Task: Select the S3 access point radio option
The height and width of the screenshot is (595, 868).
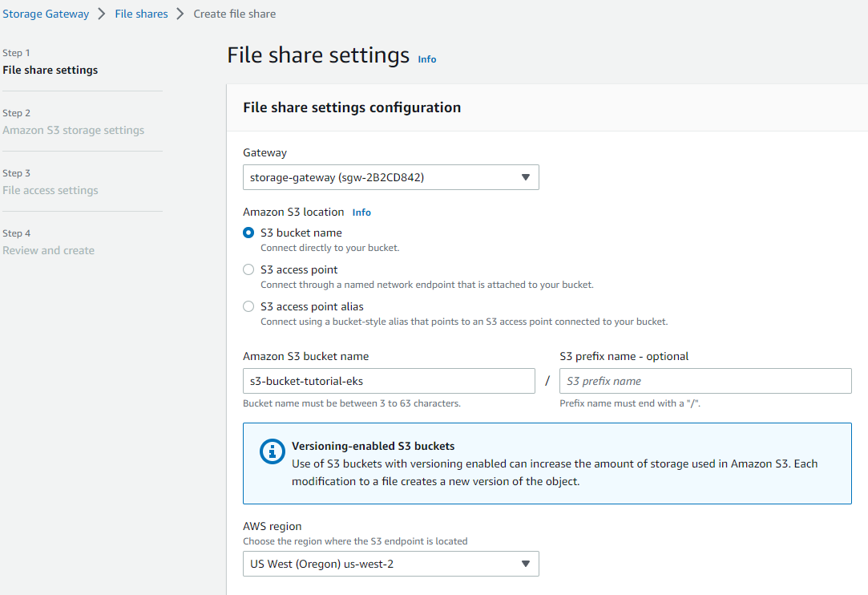Action: (248, 269)
